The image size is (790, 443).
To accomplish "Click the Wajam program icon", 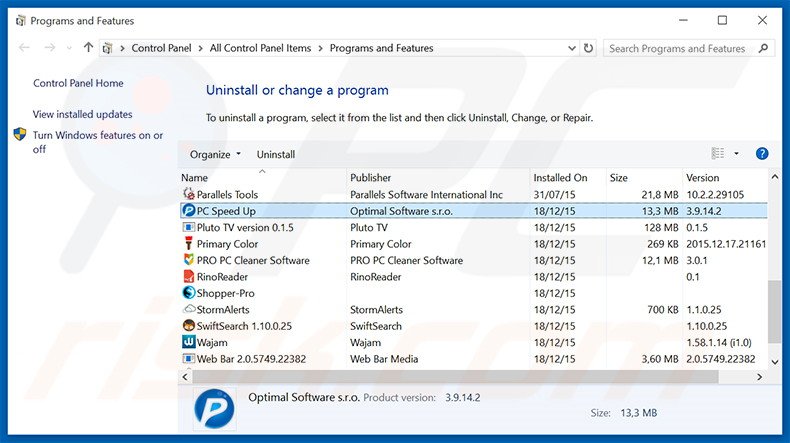I will pyautogui.click(x=188, y=342).
